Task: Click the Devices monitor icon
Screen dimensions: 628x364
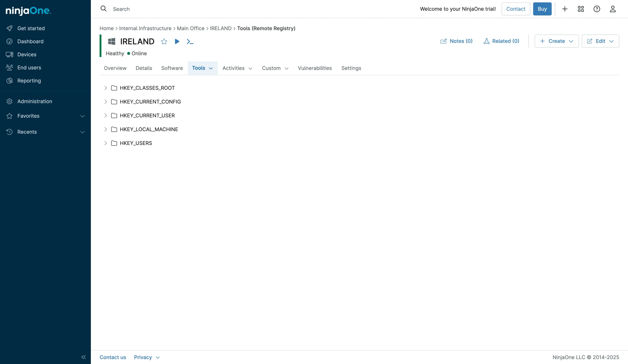Action: coord(10,54)
